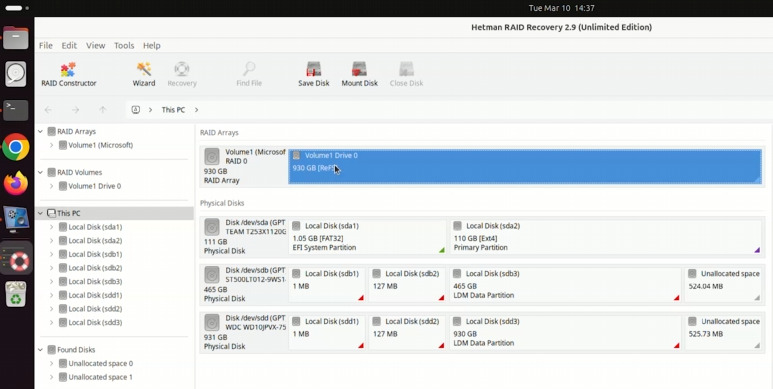Open Terminal from the Ubuntu dock

(x=16, y=110)
